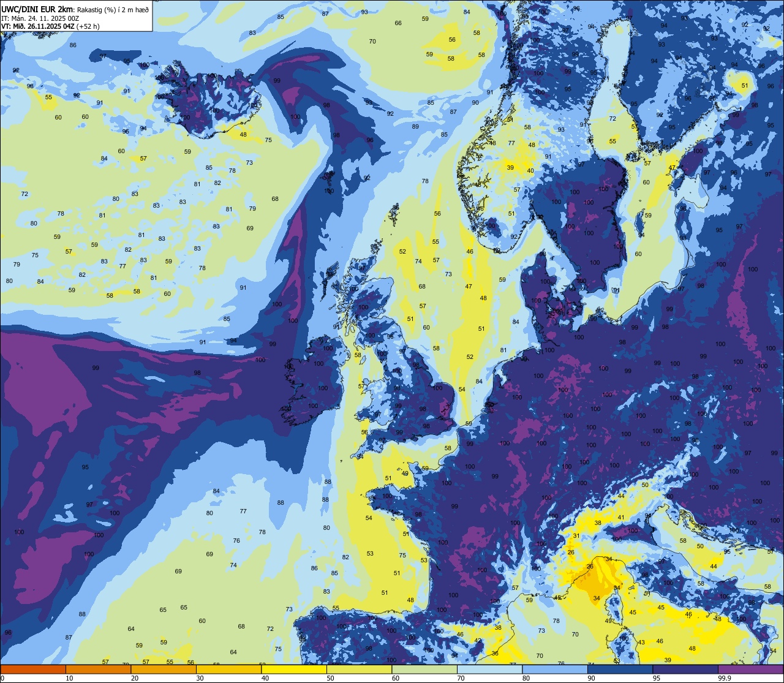Viewport: 784px width, 683px height.
Task: Click legend scale label '30'
Action: click(200, 678)
